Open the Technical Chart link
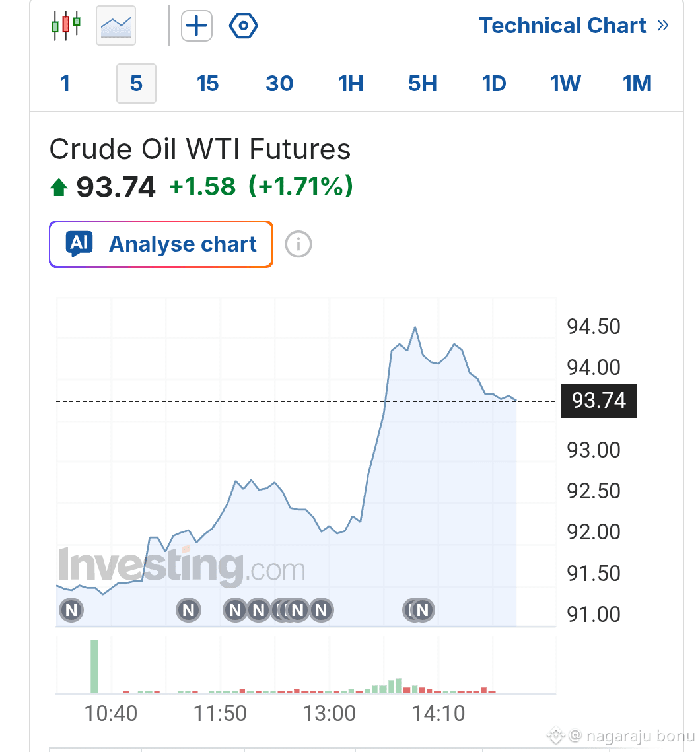Screen dimensions: 700x752 [x=574, y=25]
